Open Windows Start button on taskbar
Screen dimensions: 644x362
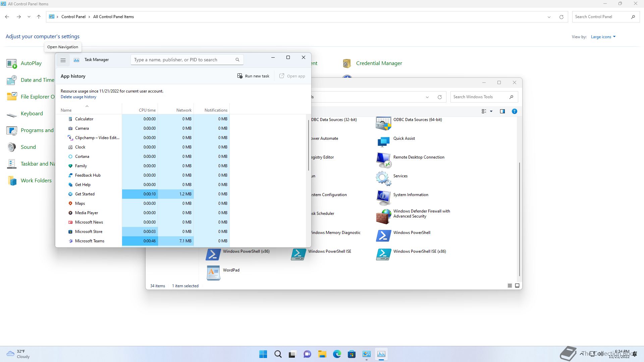coord(263,354)
